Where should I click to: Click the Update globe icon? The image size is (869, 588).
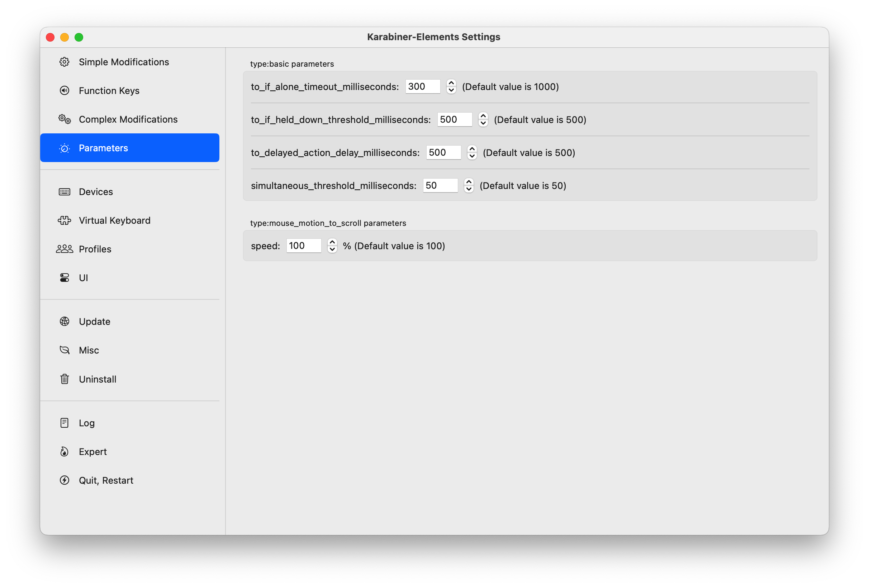click(x=64, y=322)
